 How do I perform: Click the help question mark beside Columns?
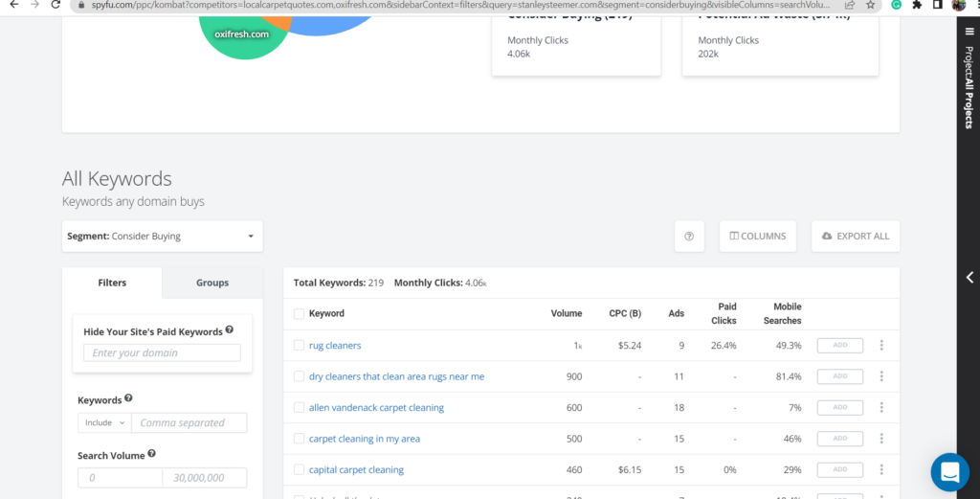pos(689,236)
